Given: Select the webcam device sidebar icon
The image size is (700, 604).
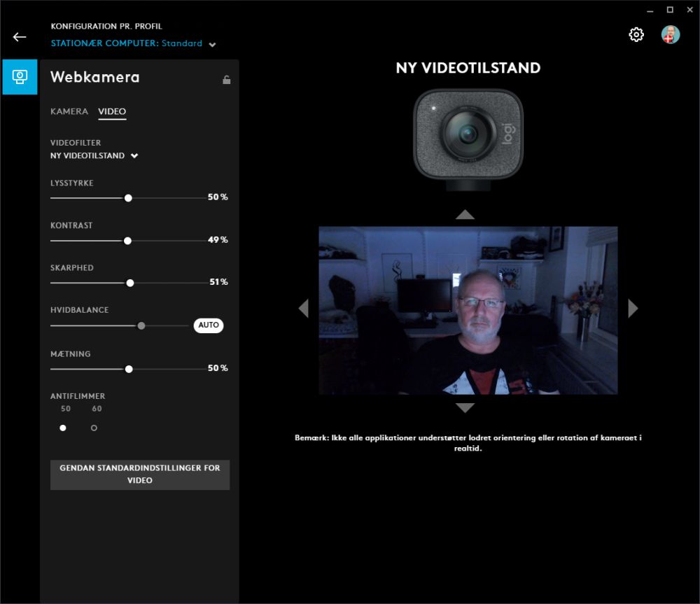Looking at the screenshot, I should coord(20,77).
